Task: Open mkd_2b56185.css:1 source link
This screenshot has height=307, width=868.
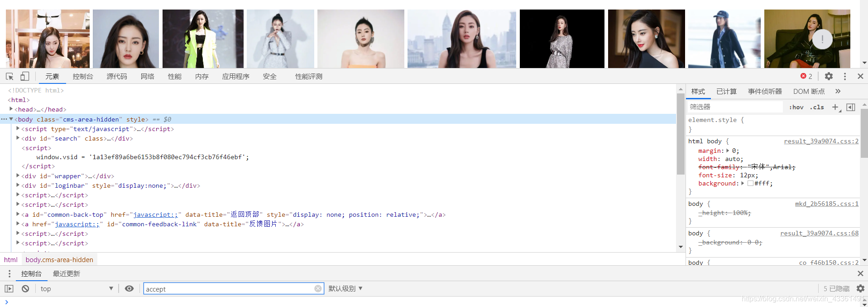Action: pos(826,204)
